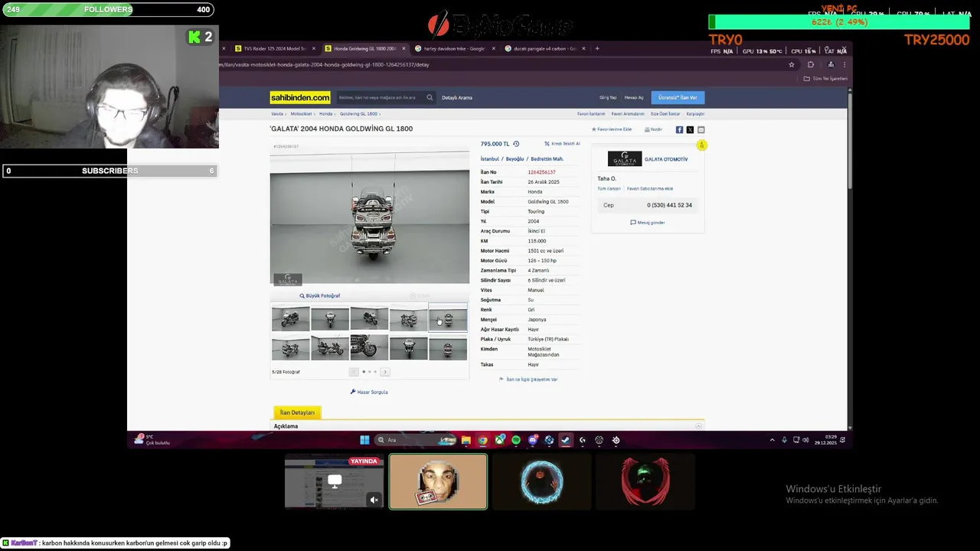Click Favori İlanlarım link

pos(591,114)
